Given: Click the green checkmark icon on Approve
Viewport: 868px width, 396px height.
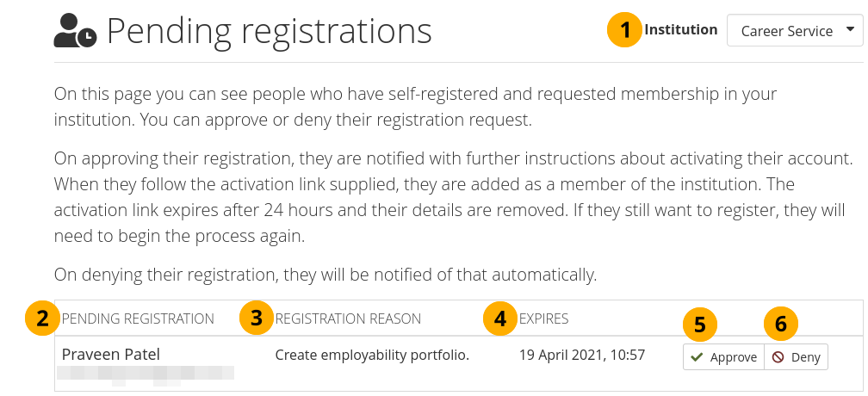Looking at the screenshot, I should (697, 357).
